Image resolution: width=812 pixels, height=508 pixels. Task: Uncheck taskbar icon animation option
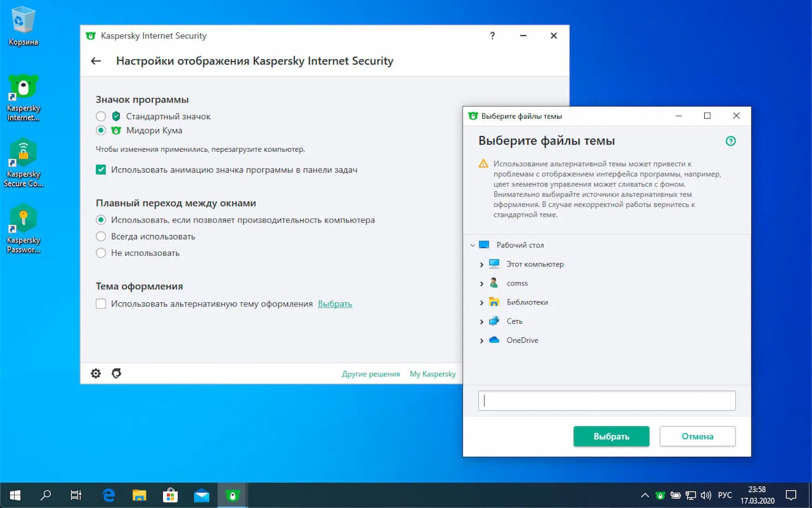101,169
